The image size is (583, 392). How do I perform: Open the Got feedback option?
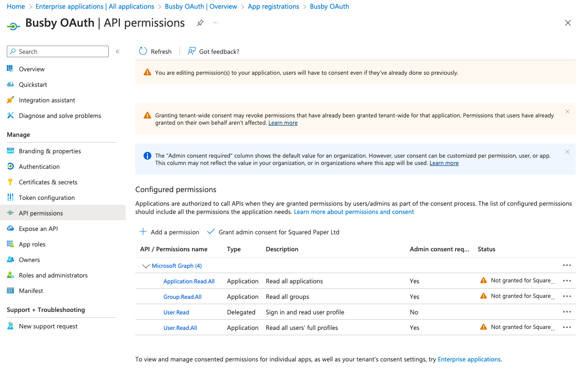[213, 51]
